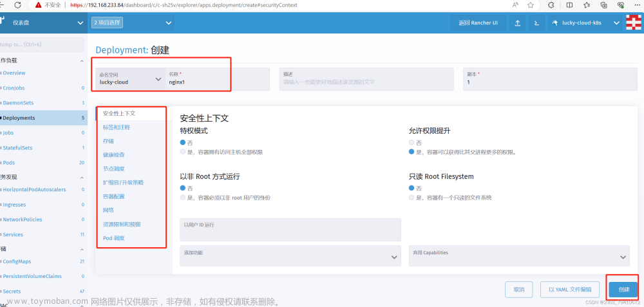Screen dimensions: 644x307
Task: Click the 描述 input field
Action: click(x=366, y=79)
